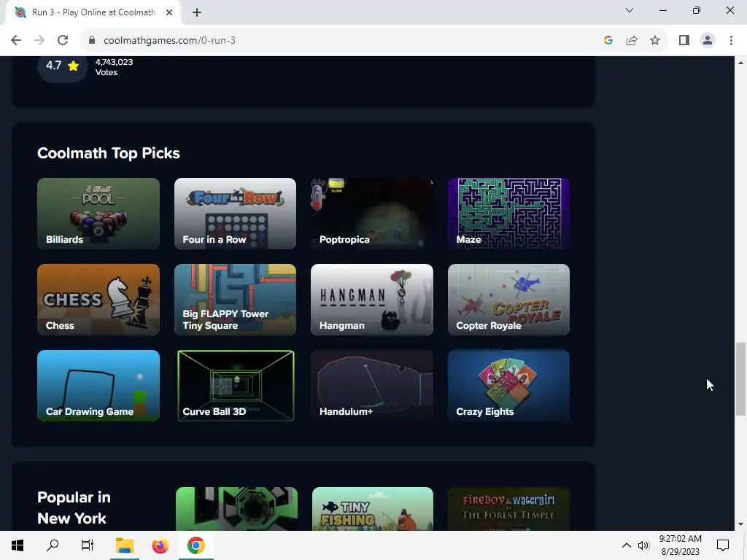Open the Maze game card
747x560 pixels.
pyautogui.click(x=508, y=214)
